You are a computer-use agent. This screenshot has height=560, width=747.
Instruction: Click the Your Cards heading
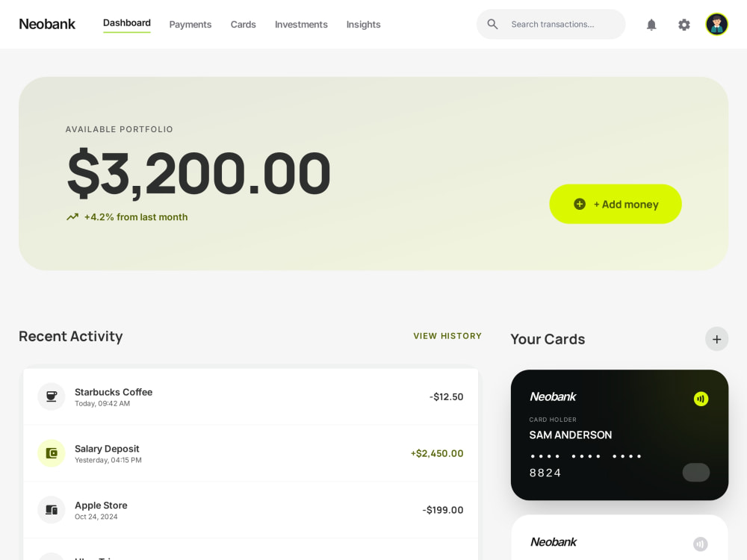click(x=548, y=339)
